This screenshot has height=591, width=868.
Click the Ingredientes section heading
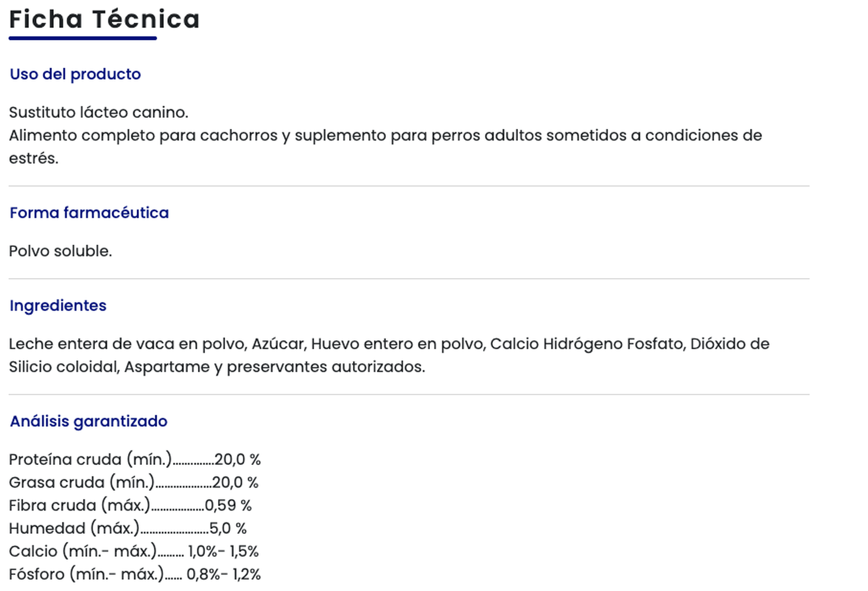[x=58, y=305]
